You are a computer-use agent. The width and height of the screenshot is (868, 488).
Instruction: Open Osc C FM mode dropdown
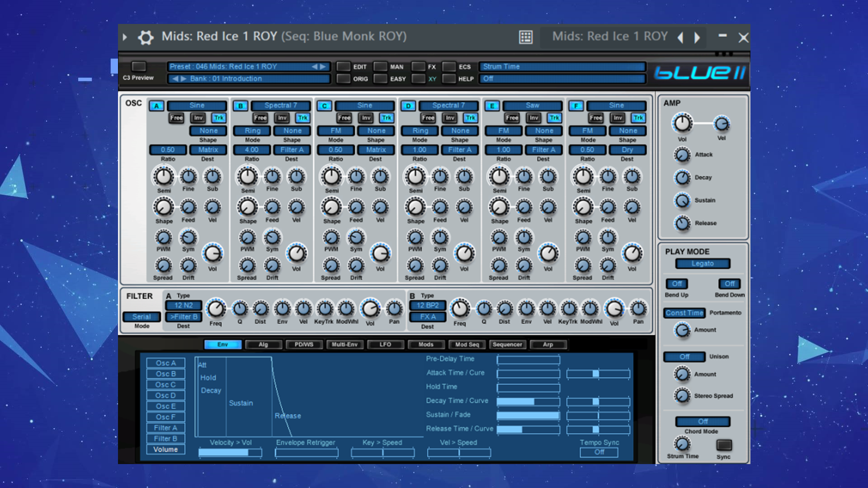pyautogui.click(x=336, y=131)
